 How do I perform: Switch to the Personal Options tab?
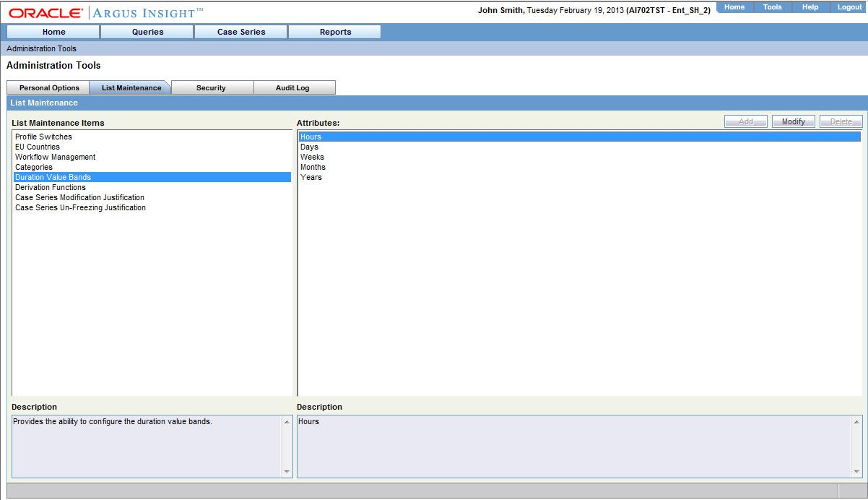pos(49,87)
